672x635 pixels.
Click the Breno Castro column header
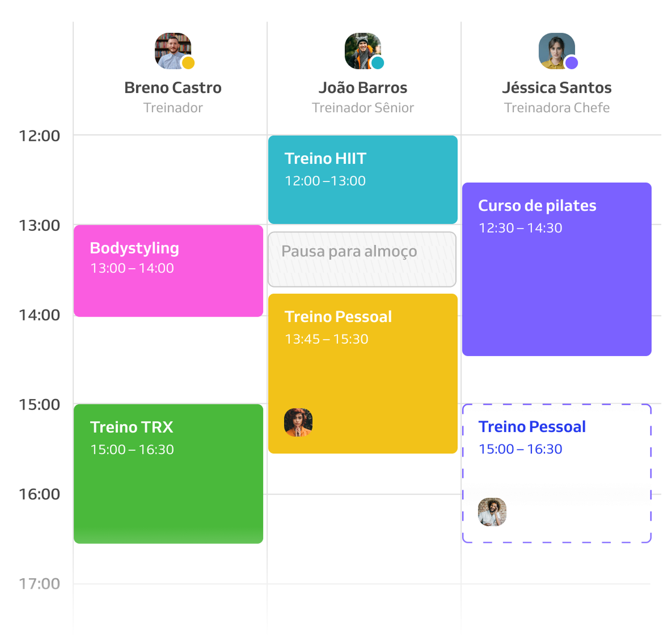pos(173,87)
